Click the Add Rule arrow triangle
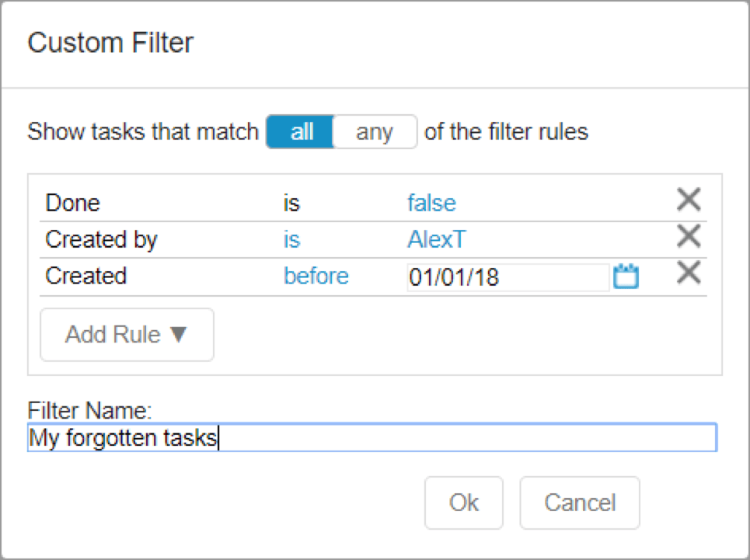The height and width of the screenshot is (560, 750). (x=179, y=334)
